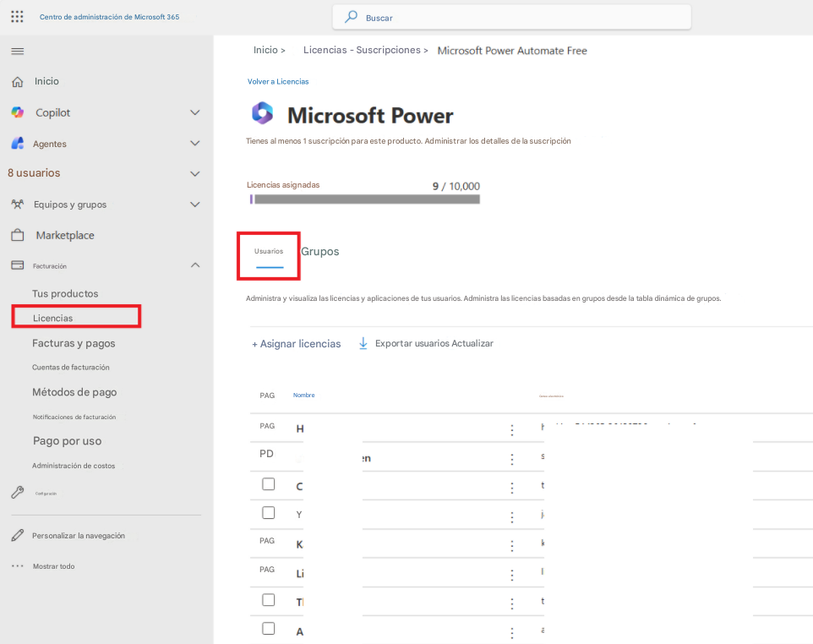Select the checkbox for user C
The height and width of the screenshot is (644, 813).
pos(268,483)
